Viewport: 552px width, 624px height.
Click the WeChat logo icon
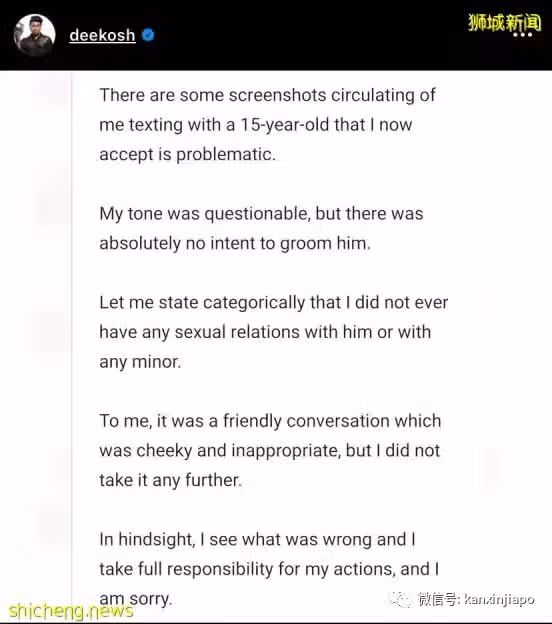click(x=400, y=599)
